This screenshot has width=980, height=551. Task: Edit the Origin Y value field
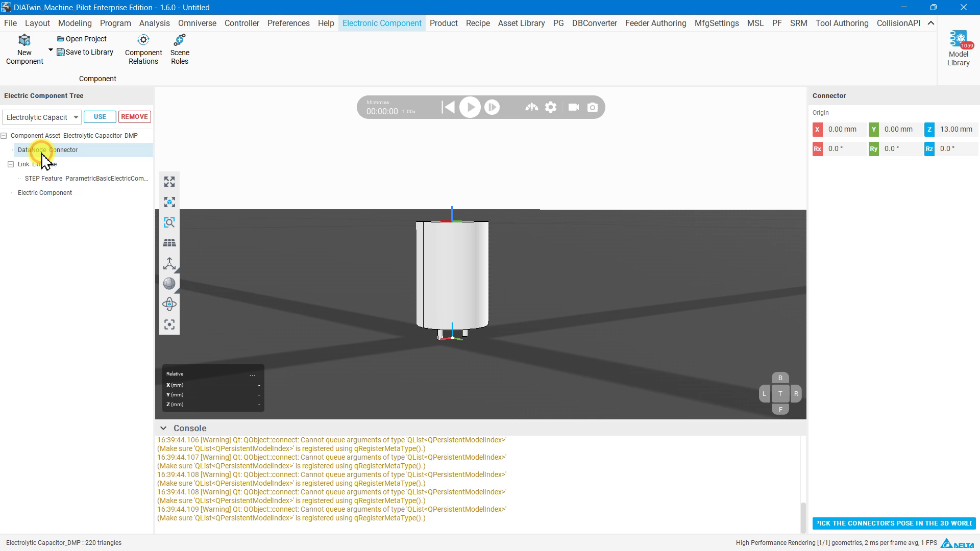coord(901,130)
